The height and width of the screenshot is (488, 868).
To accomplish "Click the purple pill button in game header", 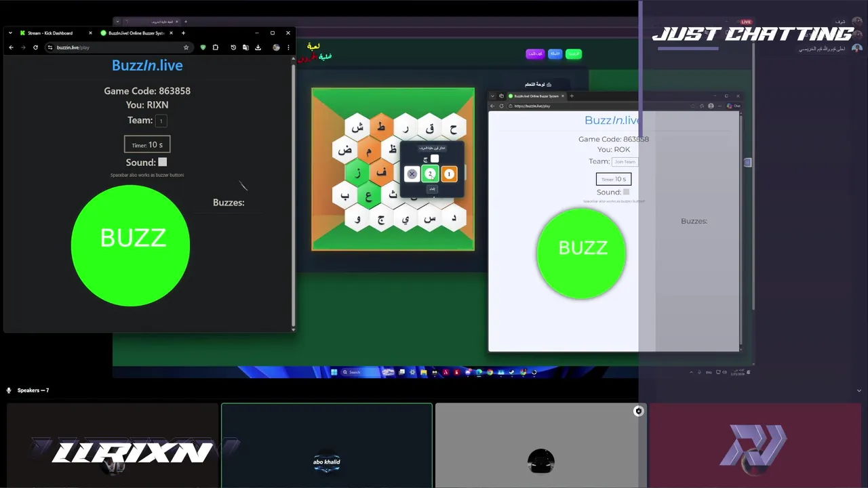I will point(535,54).
